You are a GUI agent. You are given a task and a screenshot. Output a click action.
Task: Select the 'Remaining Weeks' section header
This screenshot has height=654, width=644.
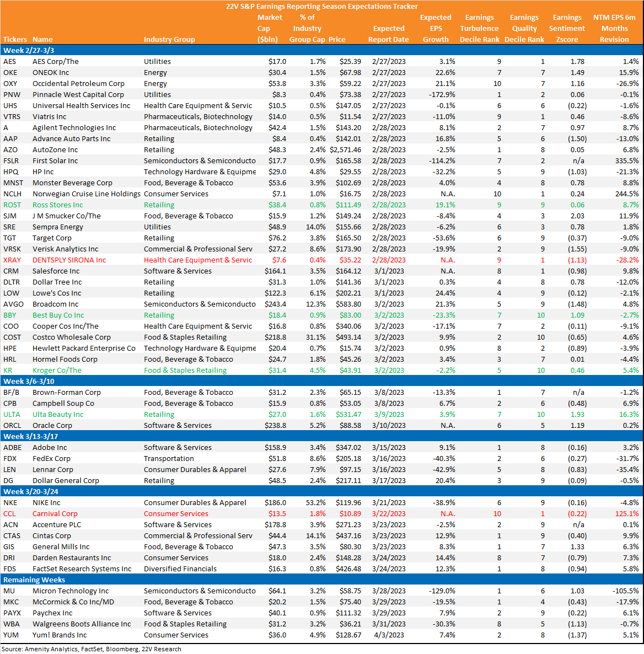321,580
